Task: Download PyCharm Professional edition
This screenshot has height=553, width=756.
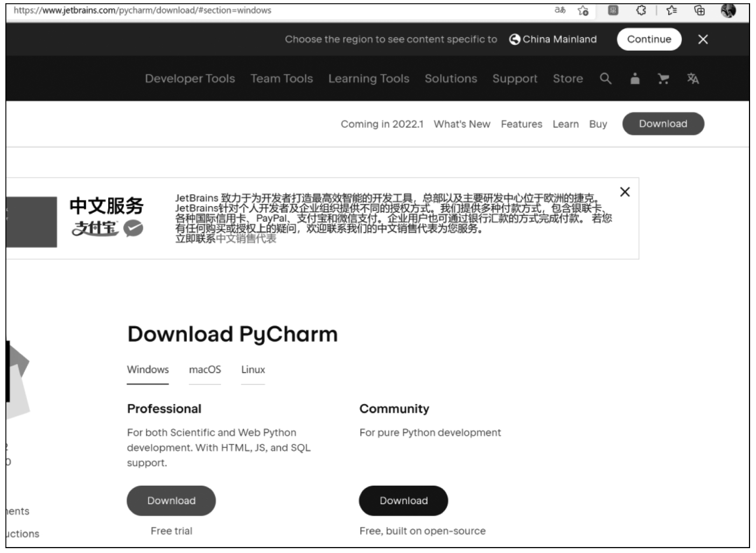Action: 171,501
